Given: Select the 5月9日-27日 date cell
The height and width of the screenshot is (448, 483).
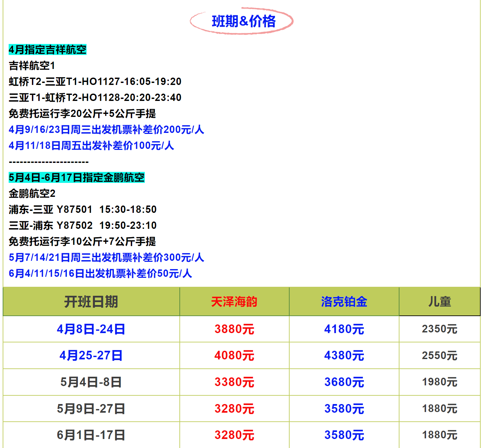Looking at the screenshot, I should coord(91,409).
